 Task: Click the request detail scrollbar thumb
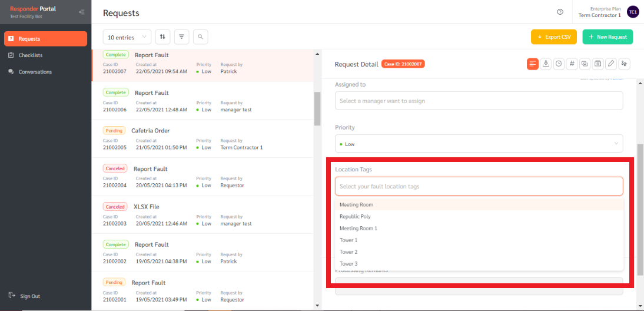[640, 210]
